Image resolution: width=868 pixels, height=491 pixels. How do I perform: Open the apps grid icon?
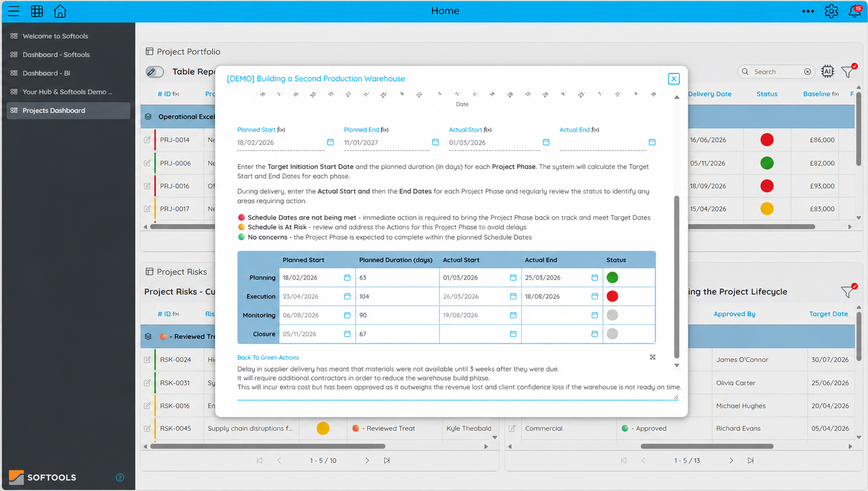(37, 11)
